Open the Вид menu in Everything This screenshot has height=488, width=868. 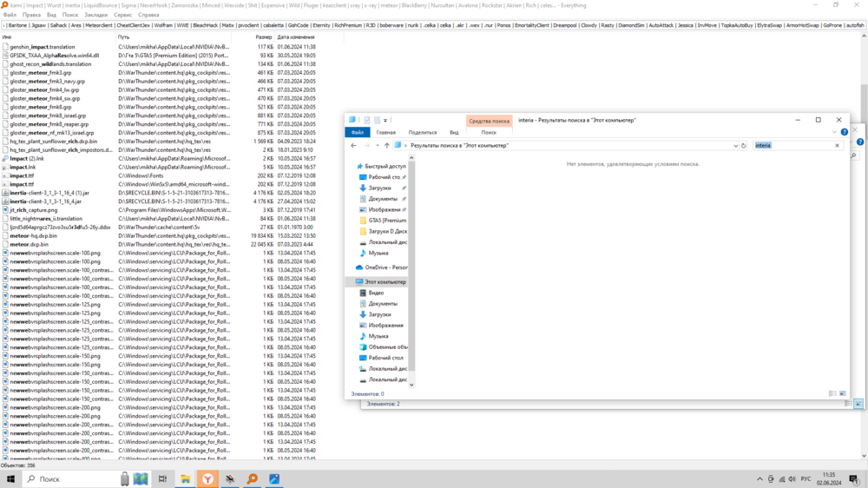click(x=51, y=15)
